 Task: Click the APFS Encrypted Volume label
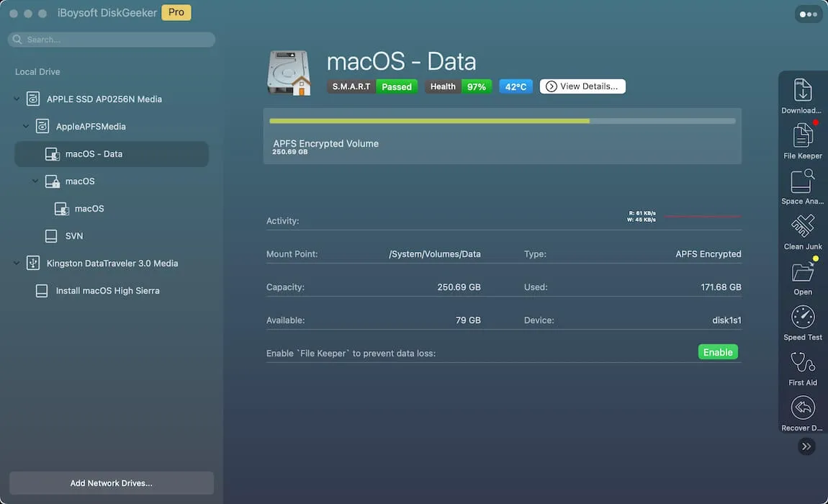pos(326,143)
